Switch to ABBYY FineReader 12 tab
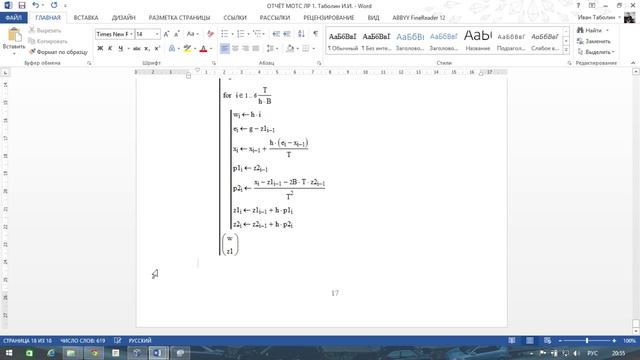The image size is (640, 360). click(419, 18)
